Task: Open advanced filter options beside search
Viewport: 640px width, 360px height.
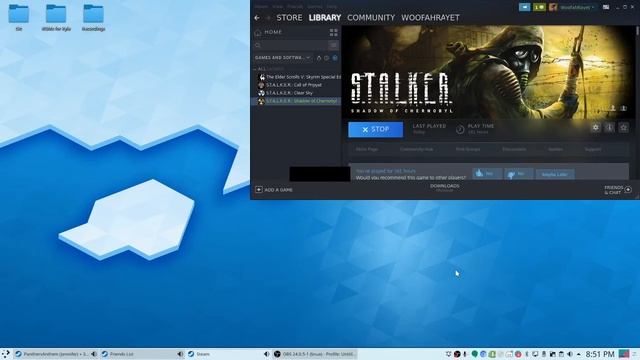Action: click(333, 45)
